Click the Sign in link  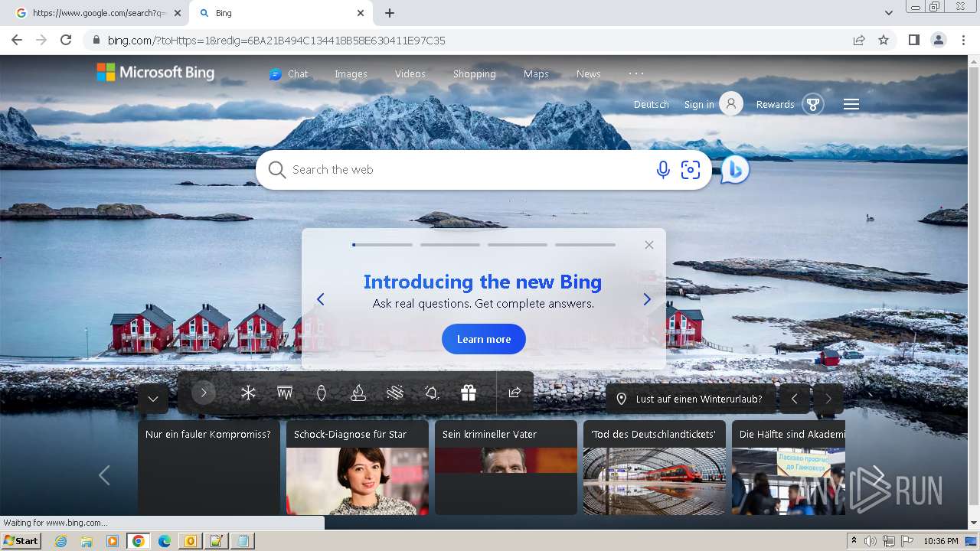[699, 105]
